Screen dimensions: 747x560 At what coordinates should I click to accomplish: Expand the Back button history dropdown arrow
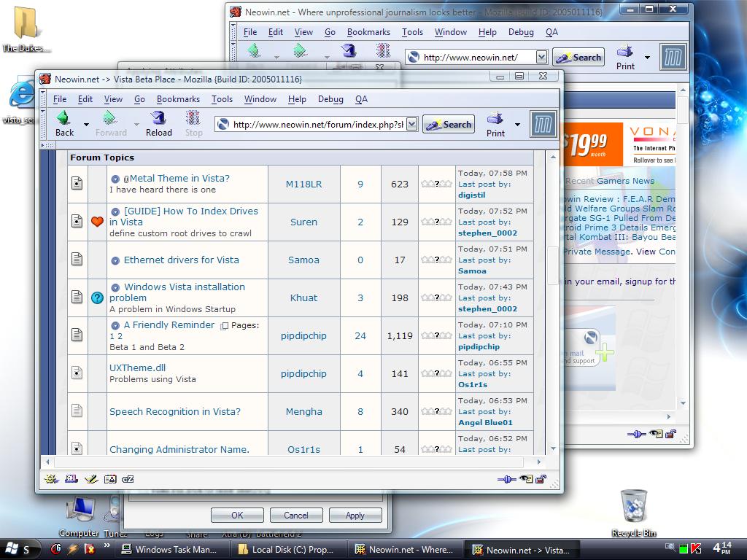(86, 125)
